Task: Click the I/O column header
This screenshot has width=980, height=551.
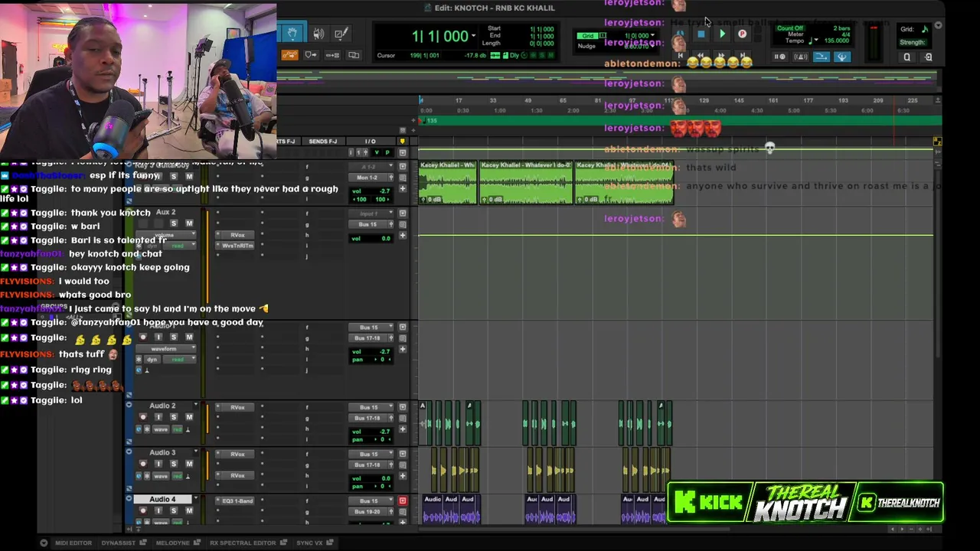Action: tap(371, 142)
